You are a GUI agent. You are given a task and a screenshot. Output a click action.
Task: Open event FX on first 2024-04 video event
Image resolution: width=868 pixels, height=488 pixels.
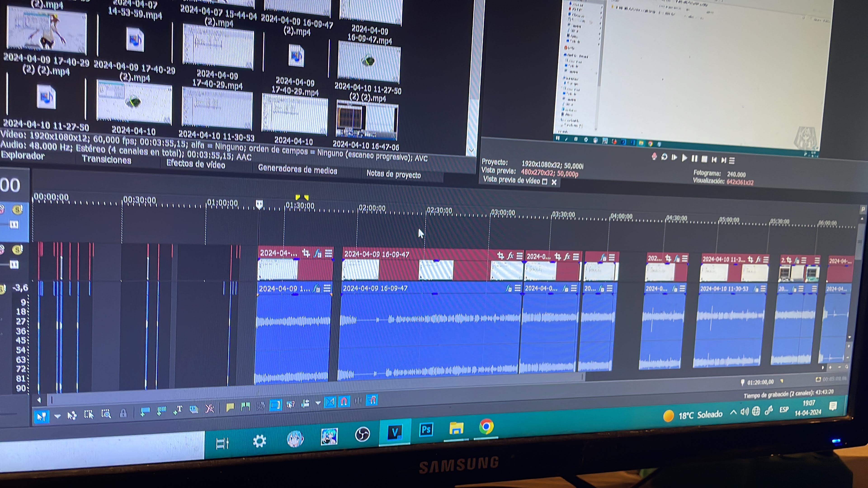click(x=317, y=253)
